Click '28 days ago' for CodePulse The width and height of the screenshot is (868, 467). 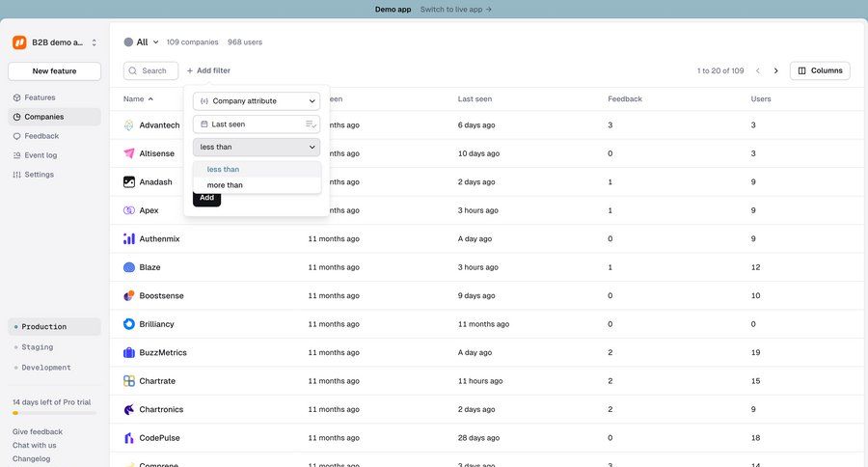(478, 438)
